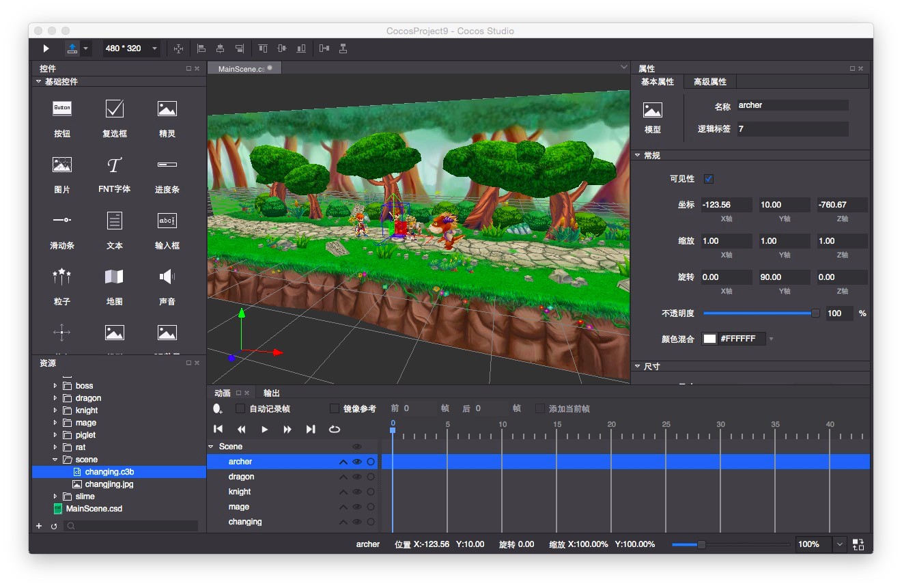Step back one animation frame

(242, 430)
